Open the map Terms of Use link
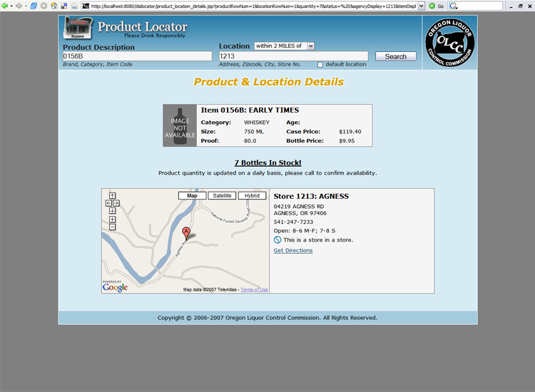535x392 pixels. [254, 290]
